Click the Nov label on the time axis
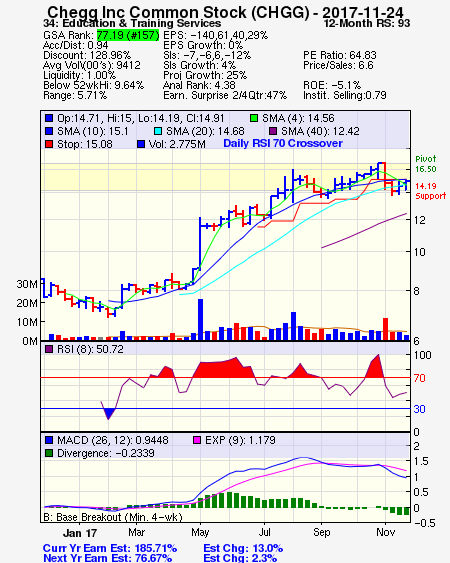The width and height of the screenshot is (450, 563). pos(385,532)
